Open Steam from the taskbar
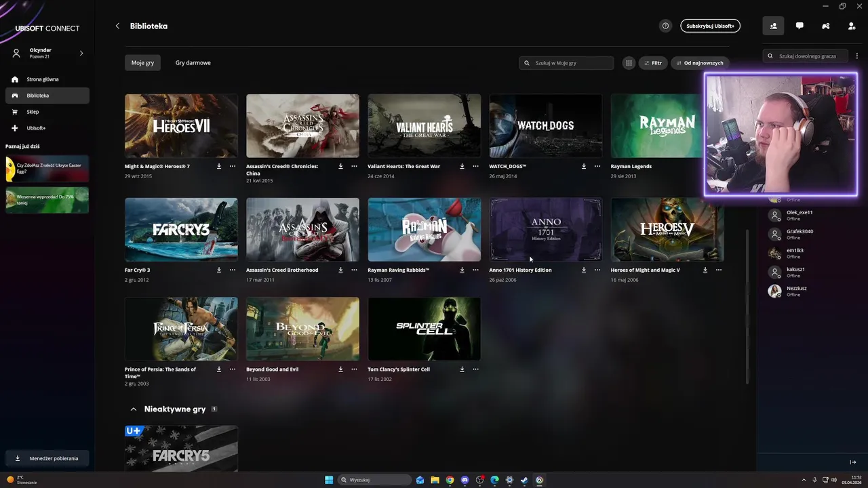 click(524, 480)
